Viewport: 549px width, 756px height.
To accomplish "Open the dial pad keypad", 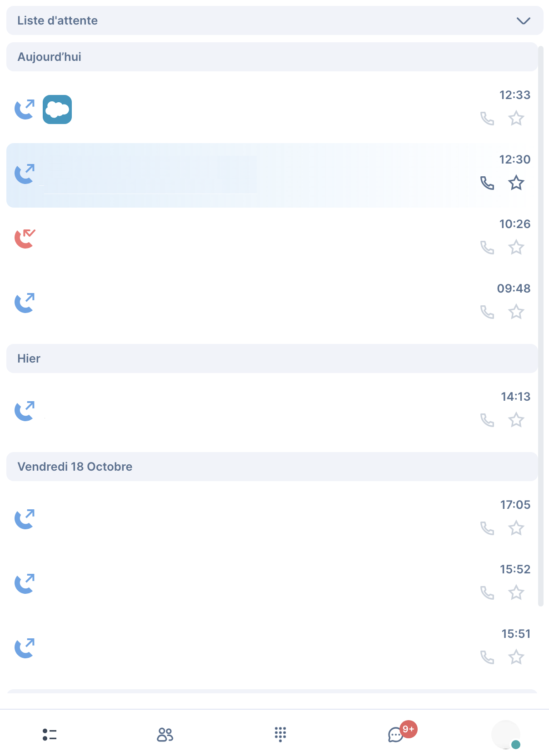I will pos(280,735).
